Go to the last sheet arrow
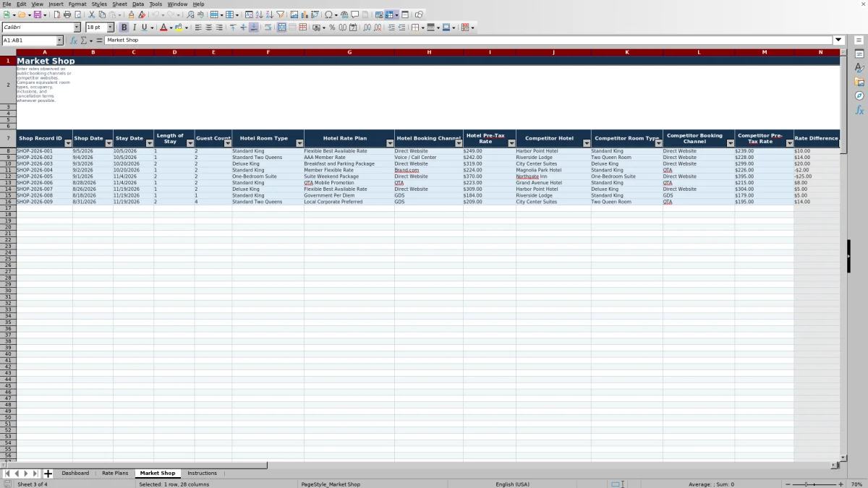Screen dimensions: 868x488 tap(35, 474)
